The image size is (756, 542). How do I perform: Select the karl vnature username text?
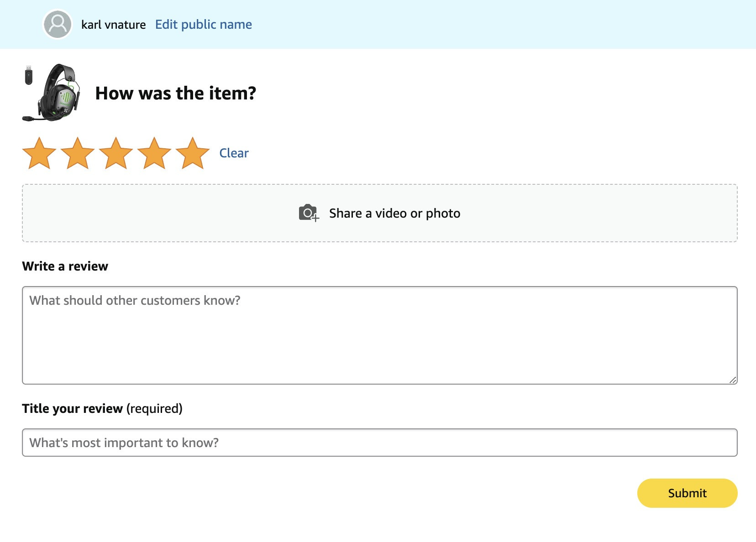click(x=114, y=25)
